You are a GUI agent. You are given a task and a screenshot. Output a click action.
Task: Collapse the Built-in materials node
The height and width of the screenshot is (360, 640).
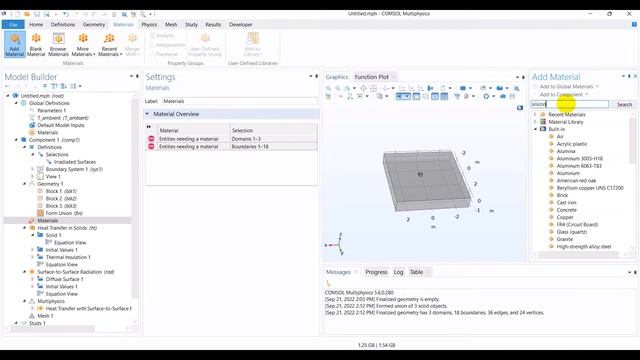click(x=535, y=129)
